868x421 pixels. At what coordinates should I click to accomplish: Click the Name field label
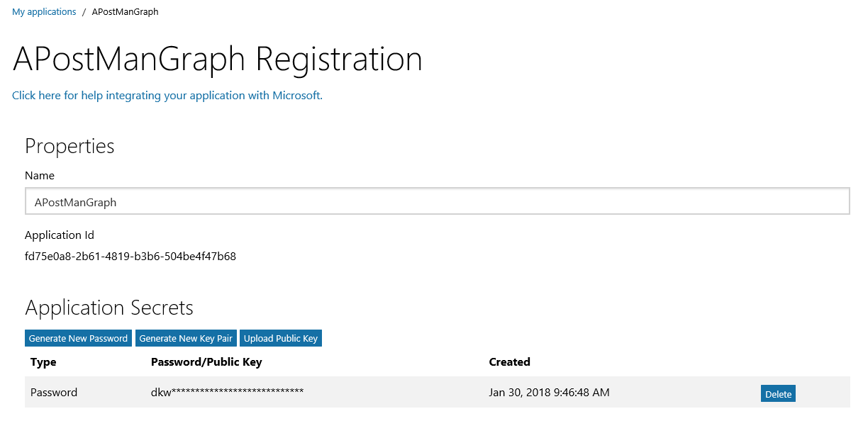click(x=39, y=175)
